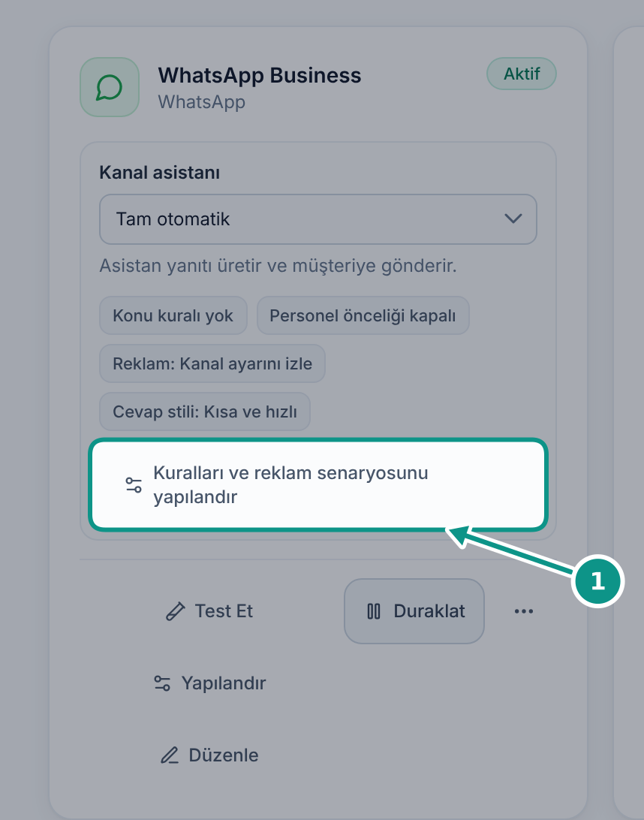Click the Reklam: Kanal ayarını izle chip
Viewport: 644px width, 820px height.
(x=212, y=363)
